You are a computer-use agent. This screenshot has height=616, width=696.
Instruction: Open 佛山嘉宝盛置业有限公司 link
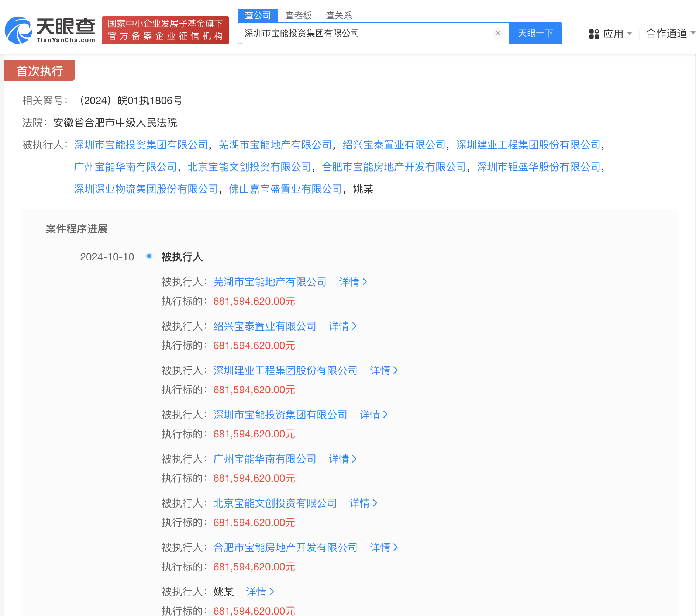pos(286,189)
